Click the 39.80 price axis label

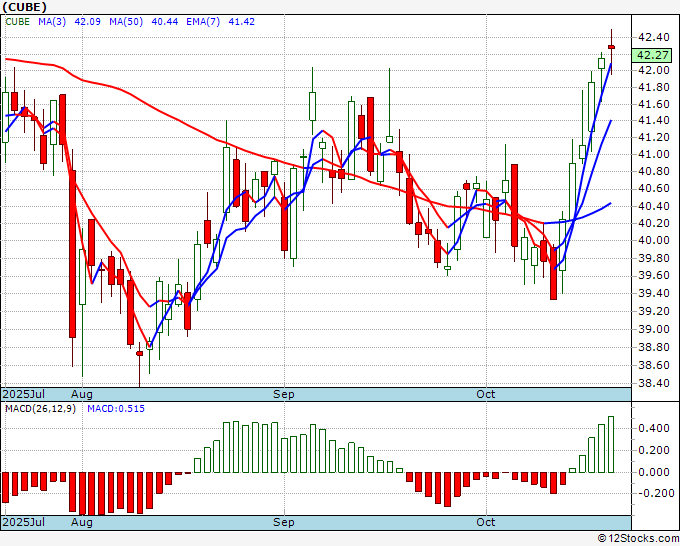click(x=654, y=258)
